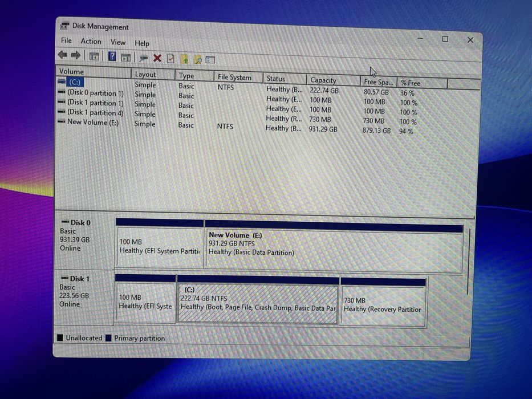Select the (C:) 222.74 GB NTFS partition block

click(258, 300)
